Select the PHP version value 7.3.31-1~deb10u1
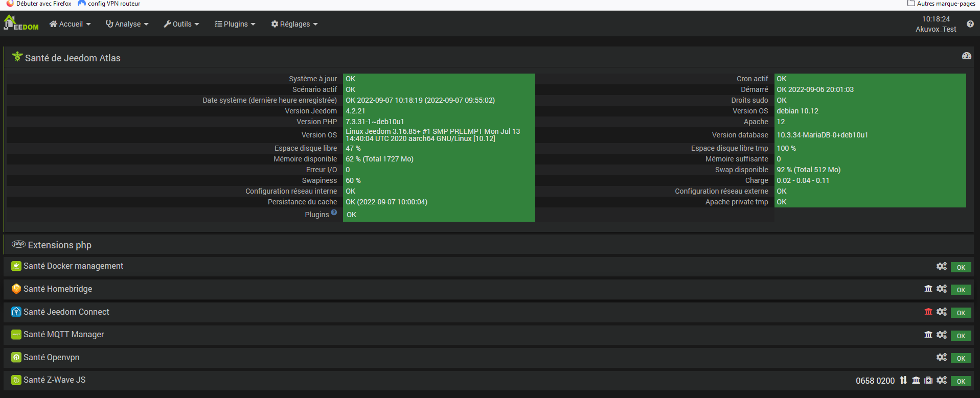 375,122
